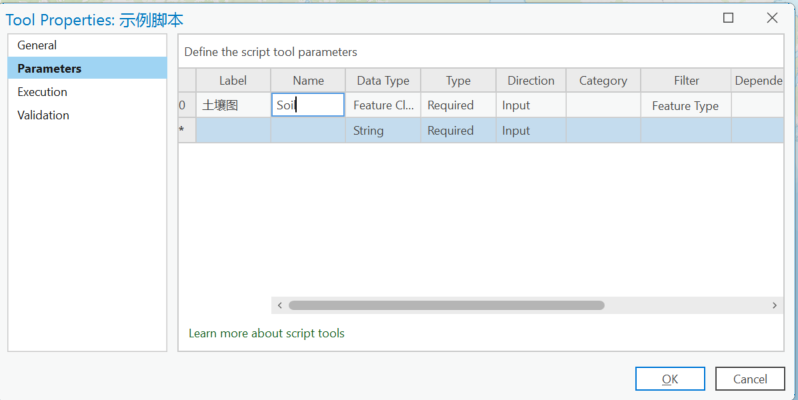Switch to the Execution page
Screen dimensions: 798x400
[87, 92]
